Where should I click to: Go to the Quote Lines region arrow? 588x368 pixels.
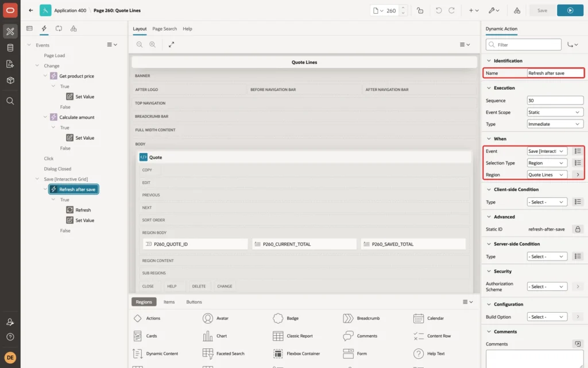578,175
